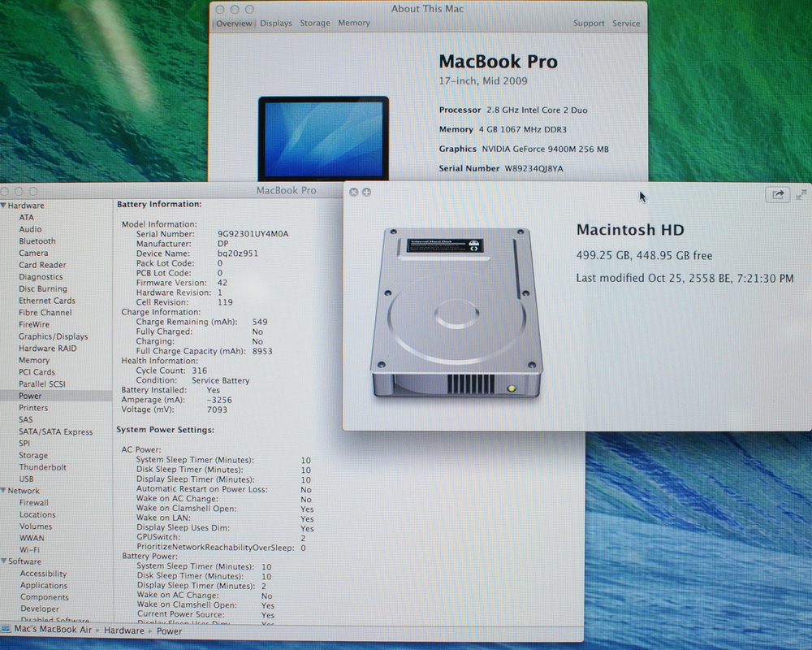Click the serial number W89234QJ8YA
812x650 pixels.
(534, 168)
